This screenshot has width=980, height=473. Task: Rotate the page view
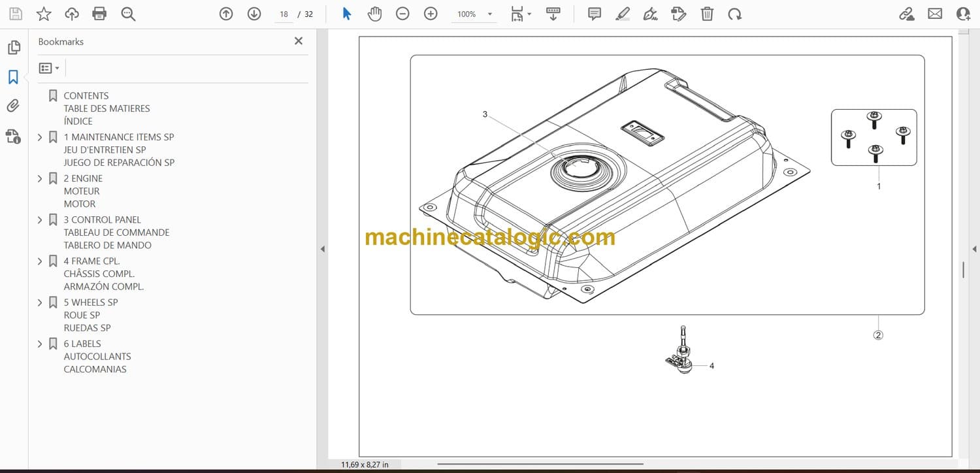[735, 14]
